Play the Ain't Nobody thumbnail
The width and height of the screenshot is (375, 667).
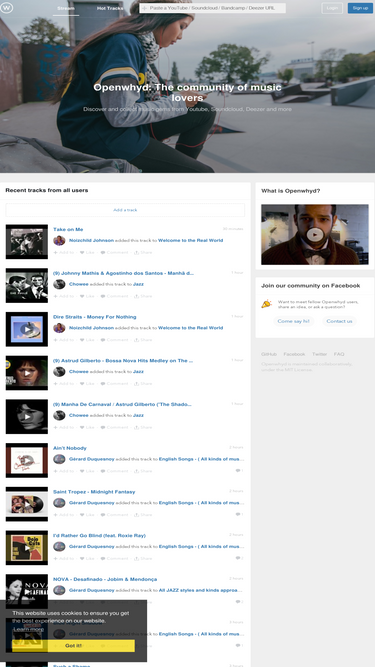tap(27, 460)
